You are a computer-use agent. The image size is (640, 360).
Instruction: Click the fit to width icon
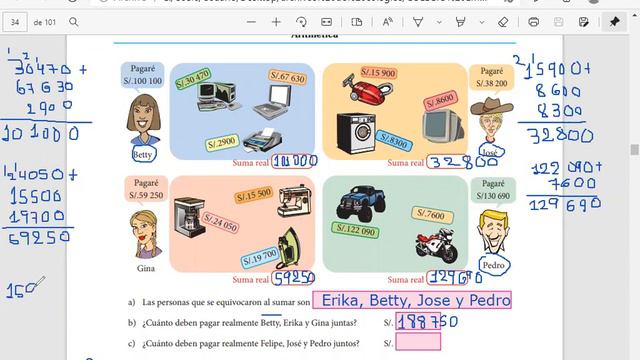pyautogui.click(x=327, y=22)
